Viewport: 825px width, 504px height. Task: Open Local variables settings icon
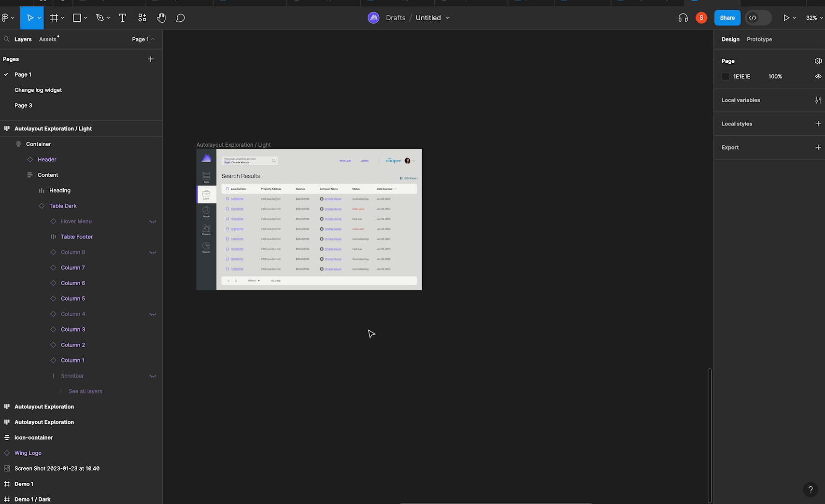coord(818,100)
